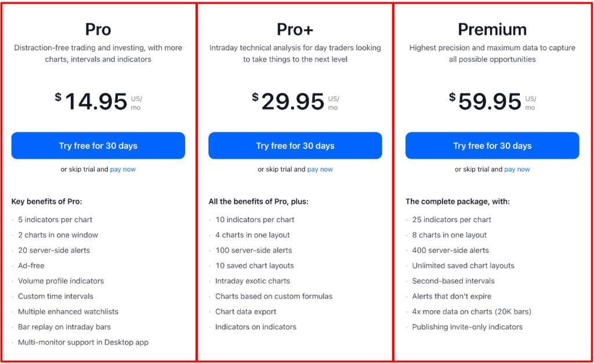Click pay now link below Pro trial button
Viewport: 594px width, 364px height.
coord(122,169)
